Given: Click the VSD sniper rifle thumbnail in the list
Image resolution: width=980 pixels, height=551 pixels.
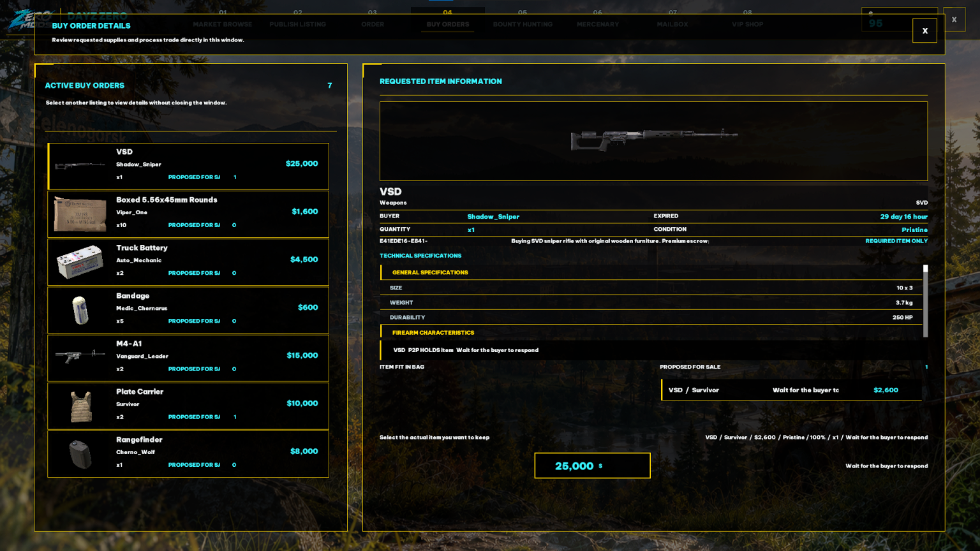Looking at the screenshot, I should [80, 166].
